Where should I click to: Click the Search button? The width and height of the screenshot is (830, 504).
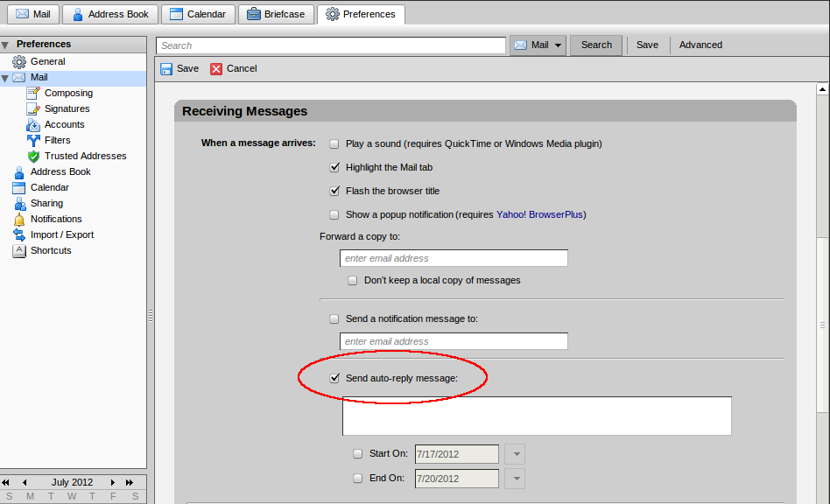coord(596,45)
